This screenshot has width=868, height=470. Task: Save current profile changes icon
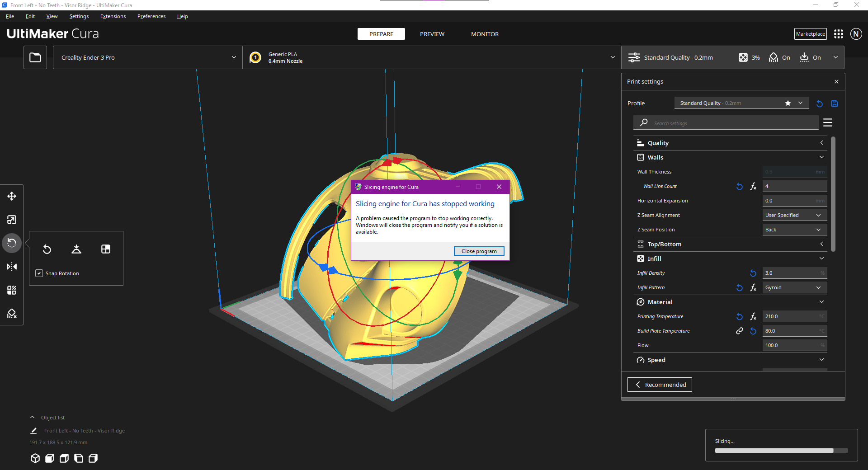(835, 103)
